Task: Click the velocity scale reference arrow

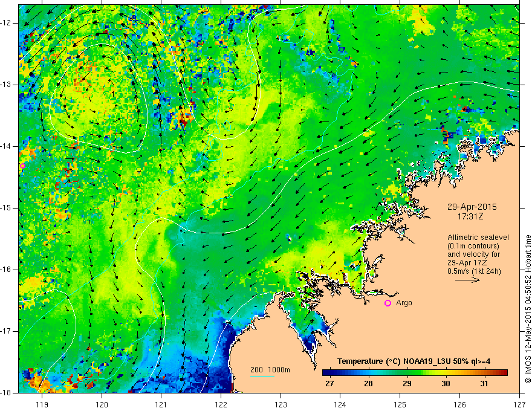Action: click(467, 280)
